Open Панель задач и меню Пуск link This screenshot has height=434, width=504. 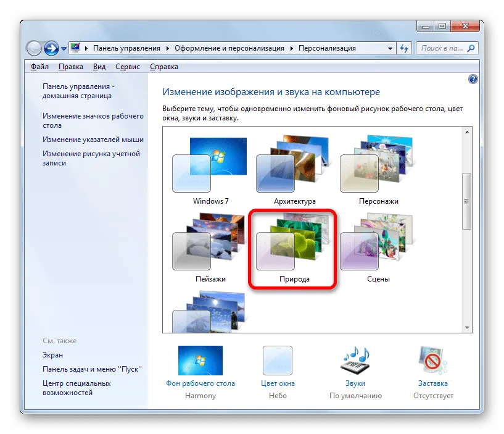(x=92, y=369)
